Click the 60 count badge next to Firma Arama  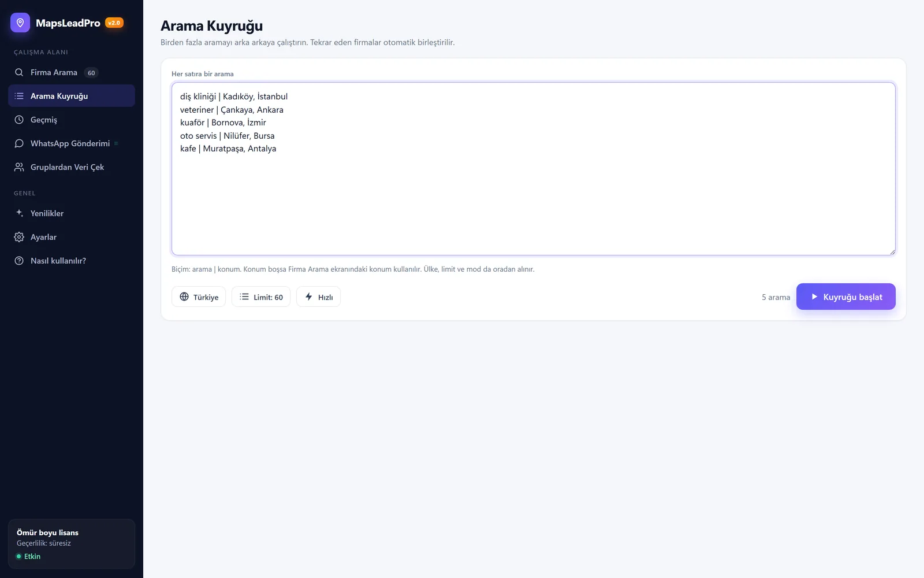91,73
